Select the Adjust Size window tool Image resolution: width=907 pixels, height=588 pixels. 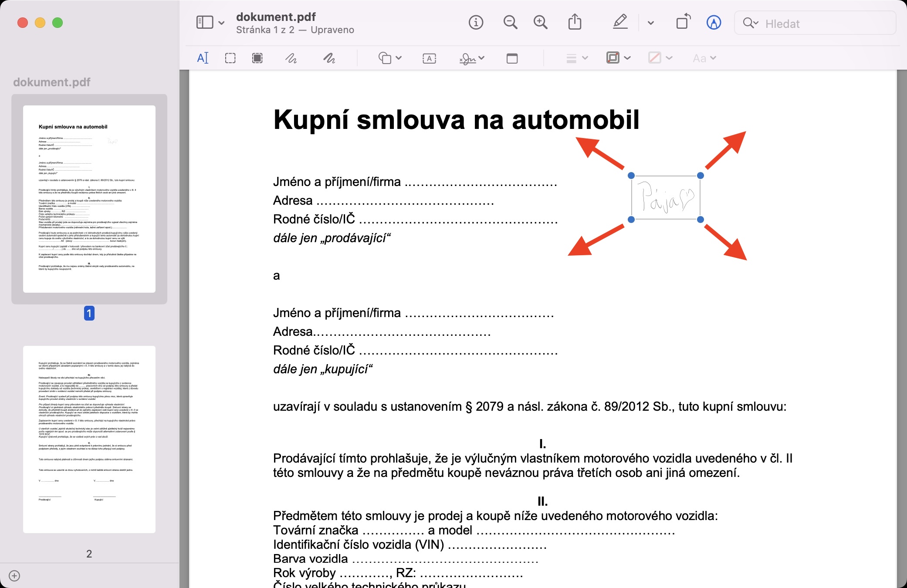(x=512, y=58)
